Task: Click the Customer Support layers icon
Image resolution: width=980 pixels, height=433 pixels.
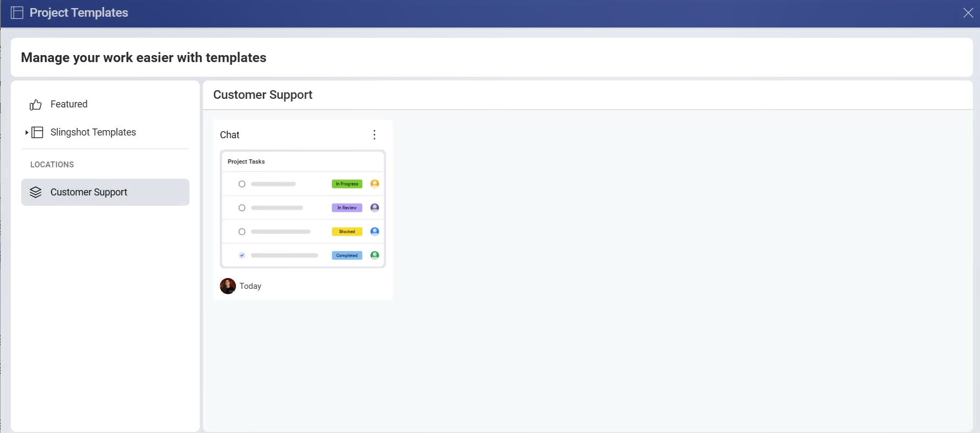Action: pos(36,192)
